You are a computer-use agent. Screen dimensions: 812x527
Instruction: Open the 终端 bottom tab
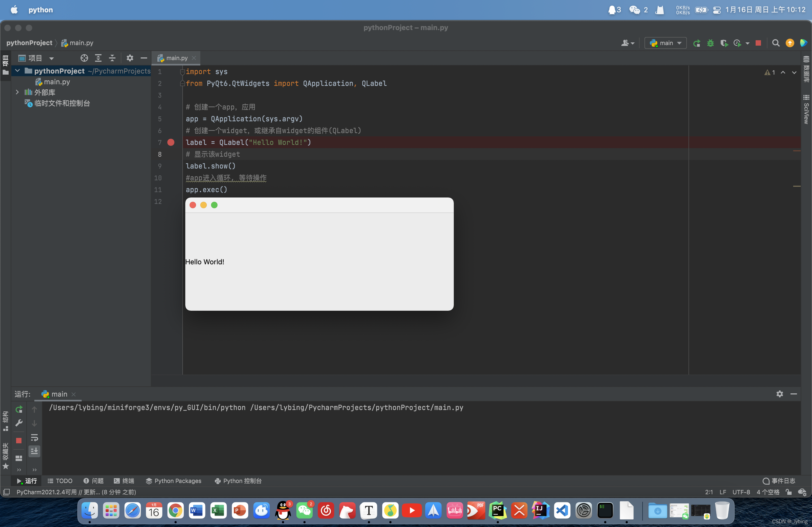click(124, 481)
